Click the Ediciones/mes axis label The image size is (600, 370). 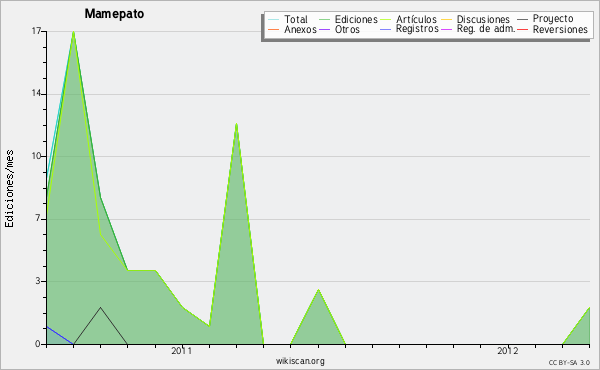point(9,189)
